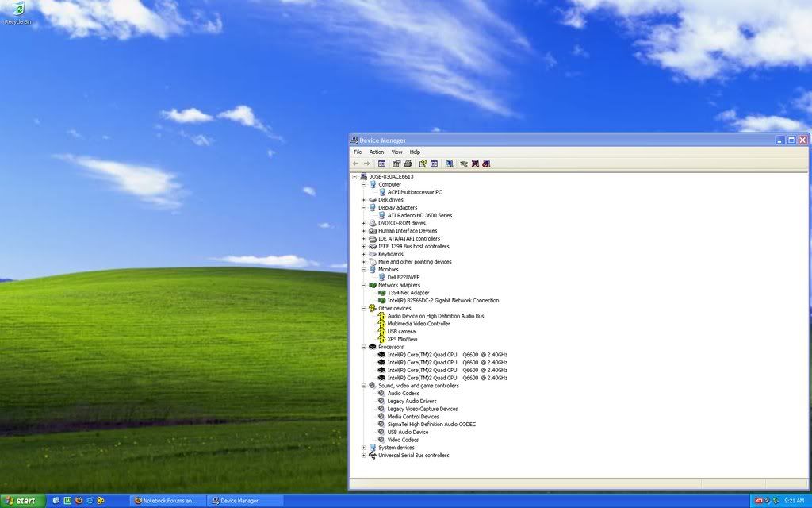The image size is (812, 508).
Task: Click the system tray clock
Action: (x=794, y=501)
